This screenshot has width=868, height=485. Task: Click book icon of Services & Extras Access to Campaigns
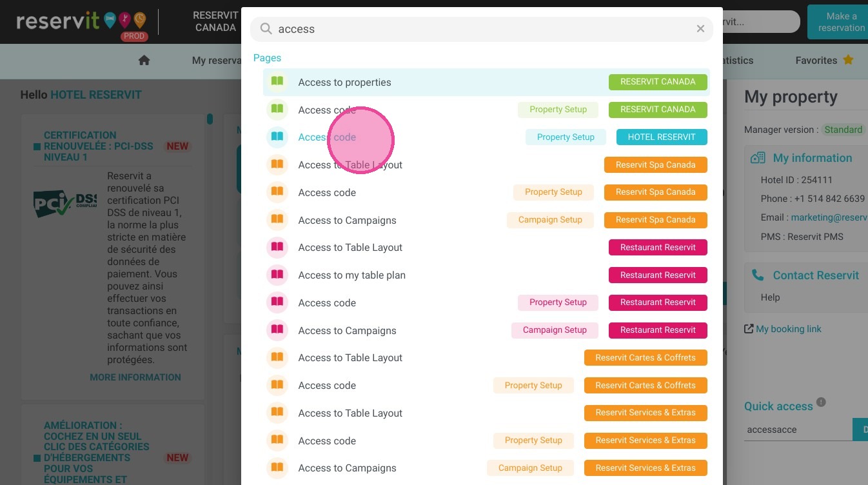[277, 468]
